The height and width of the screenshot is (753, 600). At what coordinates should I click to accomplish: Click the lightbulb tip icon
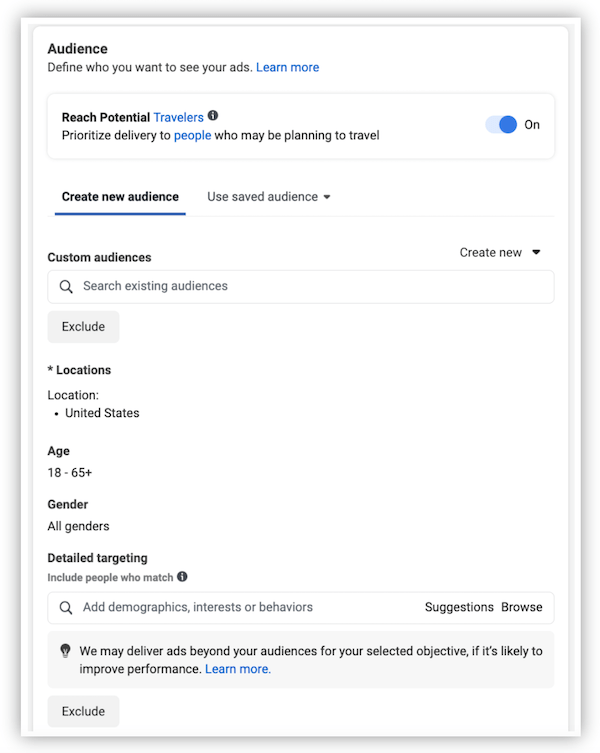pos(65,651)
